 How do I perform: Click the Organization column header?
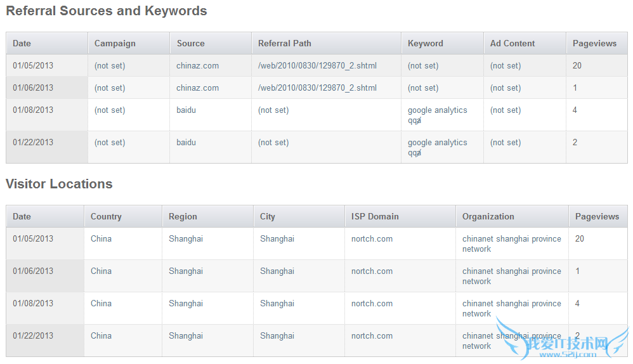click(x=488, y=216)
